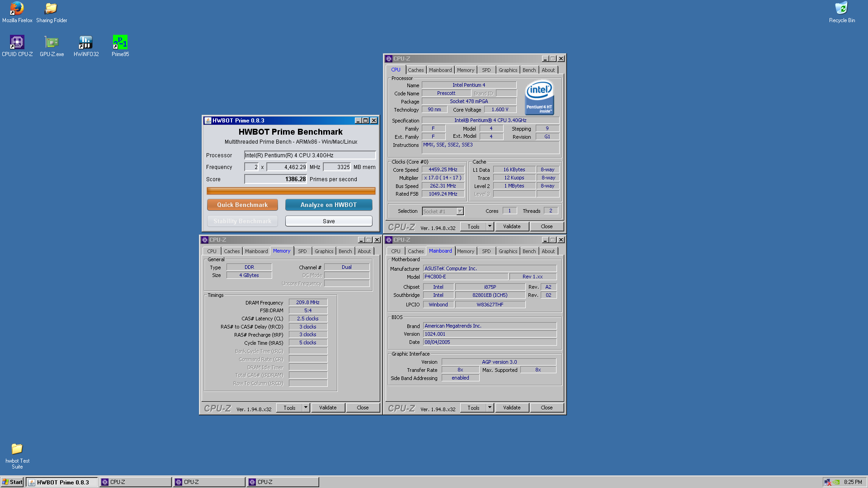Click Validate in top CPU-Z window
This screenshot has height=488, width=868.
coord(512,226)
